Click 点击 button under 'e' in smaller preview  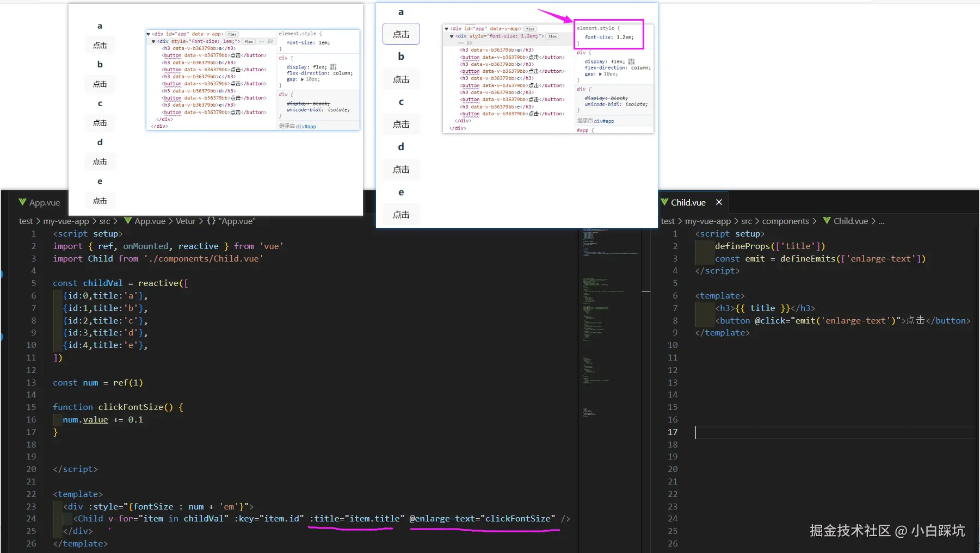click(100, 201)
